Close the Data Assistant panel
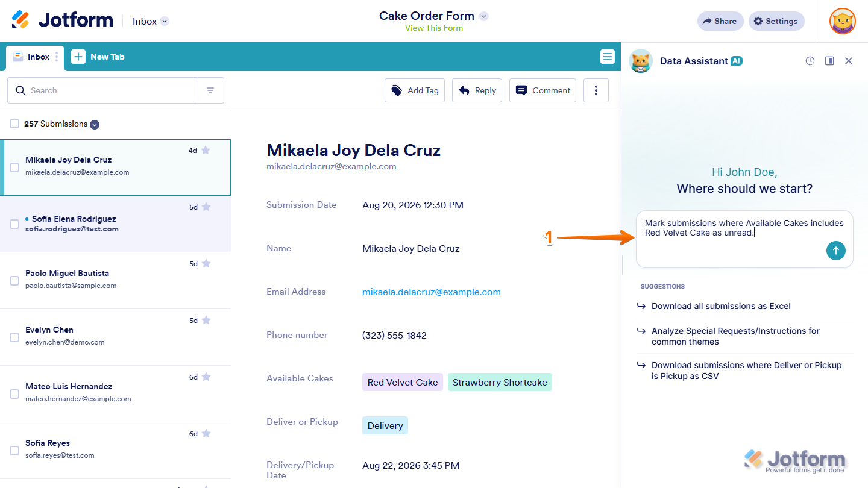 pyautogui.click(x=849, y=61)
